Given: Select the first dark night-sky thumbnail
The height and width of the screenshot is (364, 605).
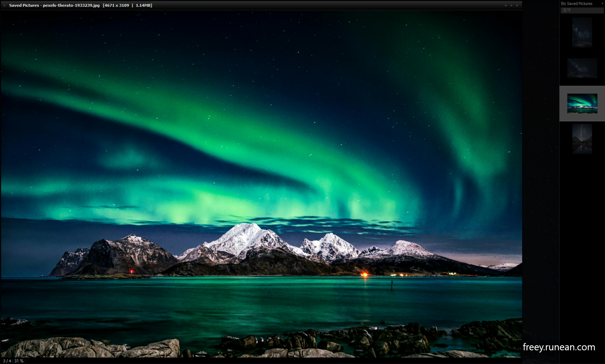Looking at the screenshot, I should click(x=582, y=32).
